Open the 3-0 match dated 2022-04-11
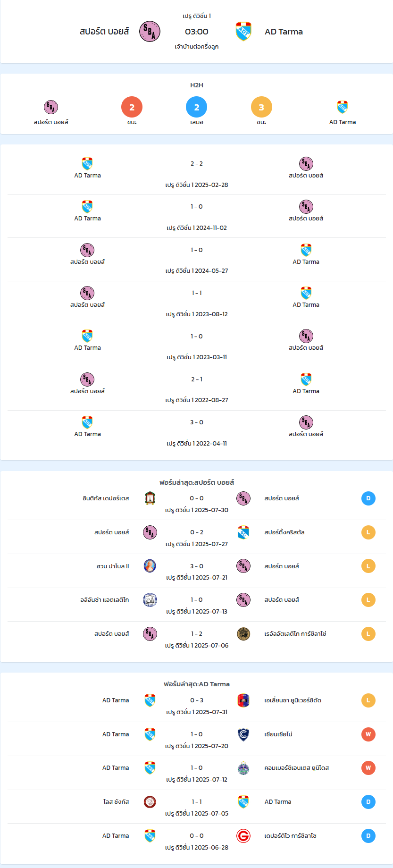The height and width of the screenshot is (868, 393). point(197,432)
